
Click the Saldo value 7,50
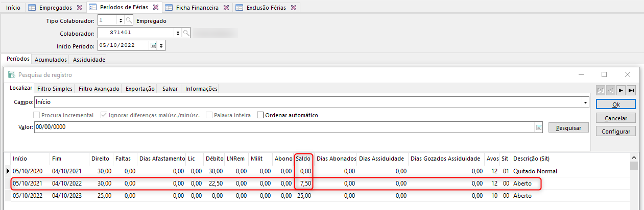[306, 183]
